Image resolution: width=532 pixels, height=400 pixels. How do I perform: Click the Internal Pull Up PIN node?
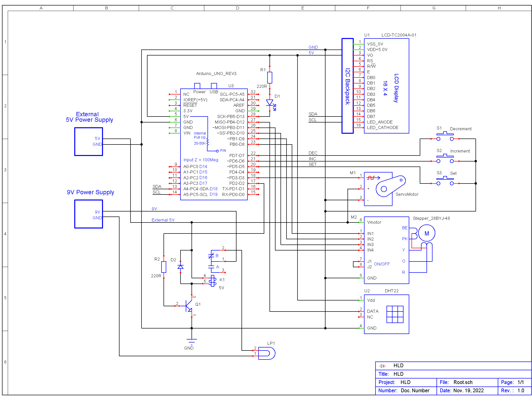point(217,151)
